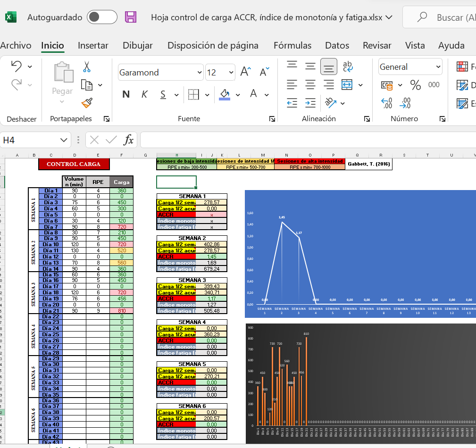
Task: Expand the borders options arrow
Action: click(207, 95)
